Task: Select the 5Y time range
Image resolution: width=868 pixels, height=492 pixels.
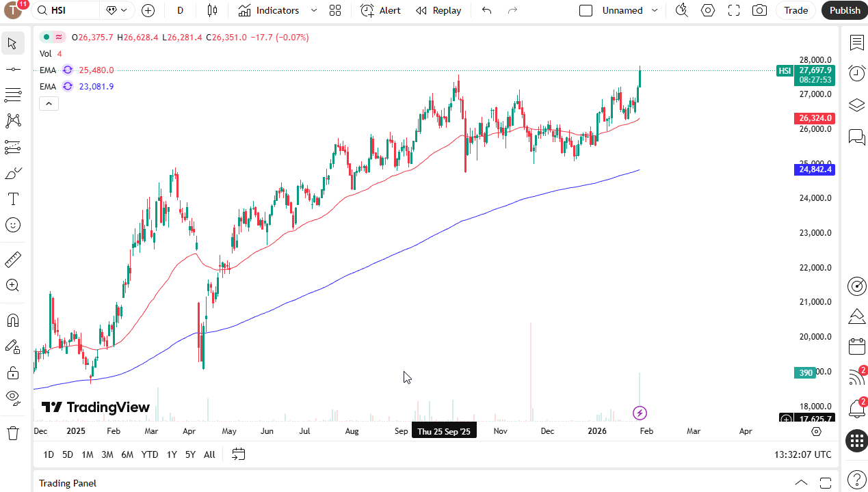Action: pos(190,454)
